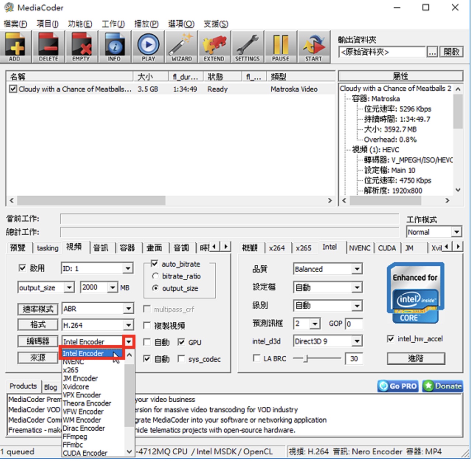Open the H.264 format dropdown
Image resolution: width=476 pixels, height=461 pixels.
click(128, 325)
